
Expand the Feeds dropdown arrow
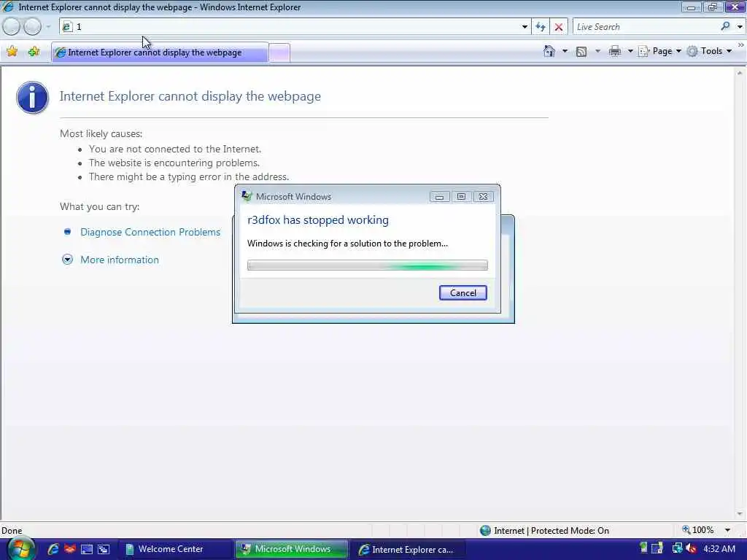[597, 51]
